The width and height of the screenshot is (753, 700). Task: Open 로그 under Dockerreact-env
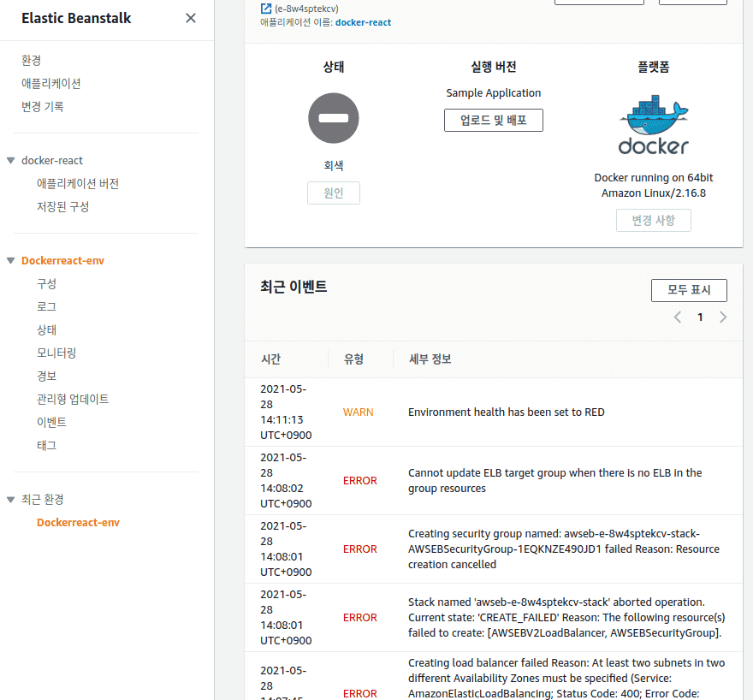46,307
